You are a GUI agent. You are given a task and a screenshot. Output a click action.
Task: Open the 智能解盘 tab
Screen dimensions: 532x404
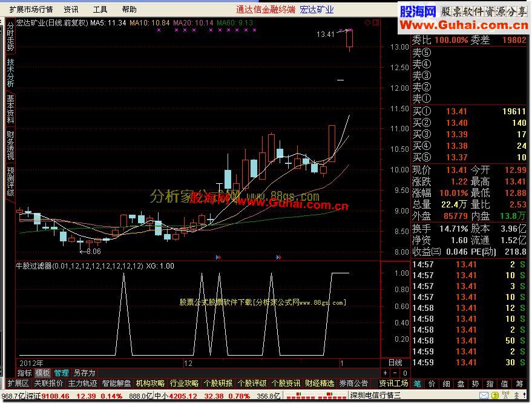[116, 383]
